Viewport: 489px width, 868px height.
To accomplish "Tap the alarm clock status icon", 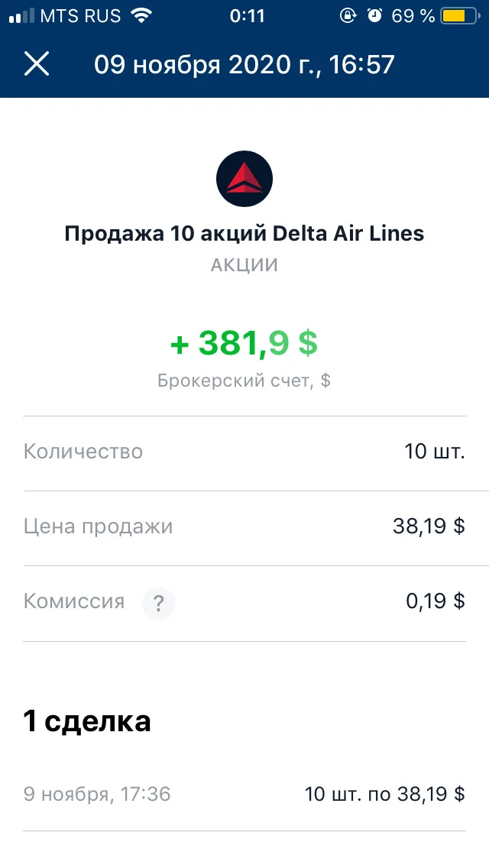I will pos(375,15).
